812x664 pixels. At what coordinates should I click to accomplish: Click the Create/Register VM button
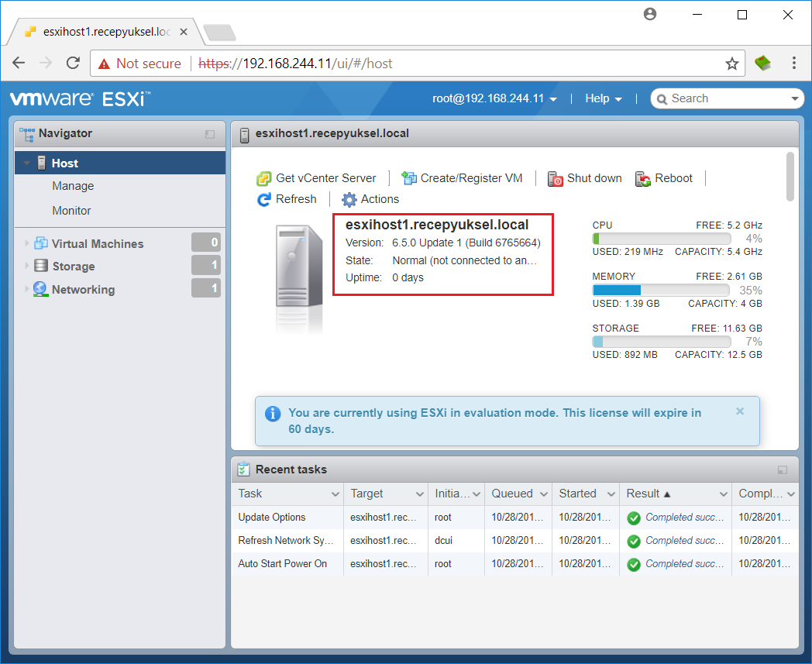click(x=462, y=179)
